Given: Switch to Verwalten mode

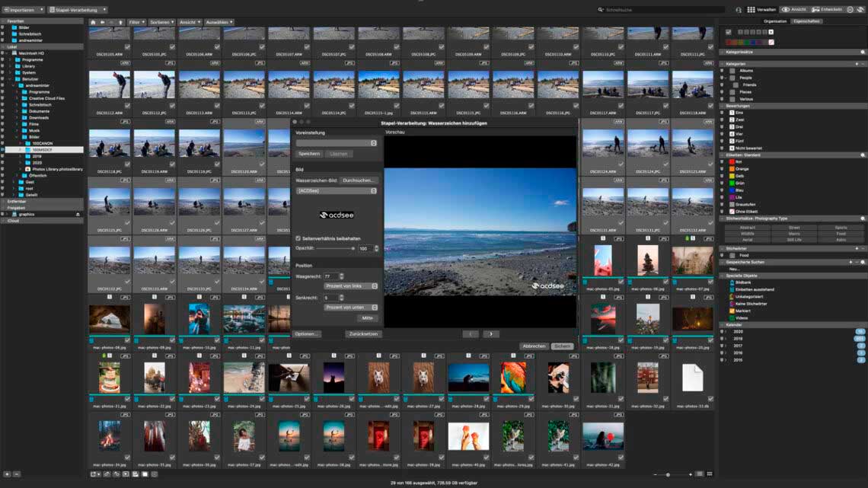Looking at the screenshot, I should 761,10.
